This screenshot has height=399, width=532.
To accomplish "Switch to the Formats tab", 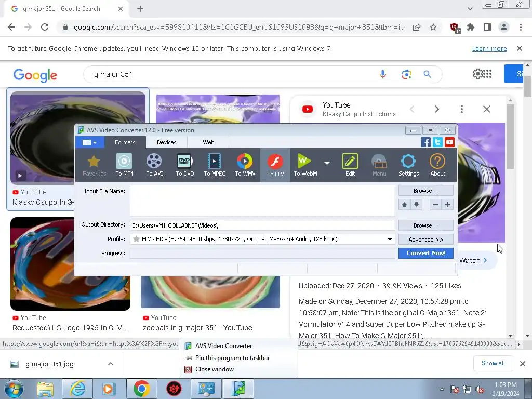I will tap(125, 142).
